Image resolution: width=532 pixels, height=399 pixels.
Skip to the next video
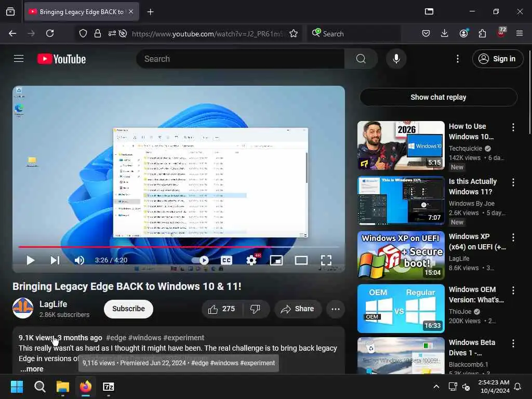point(55,260)
